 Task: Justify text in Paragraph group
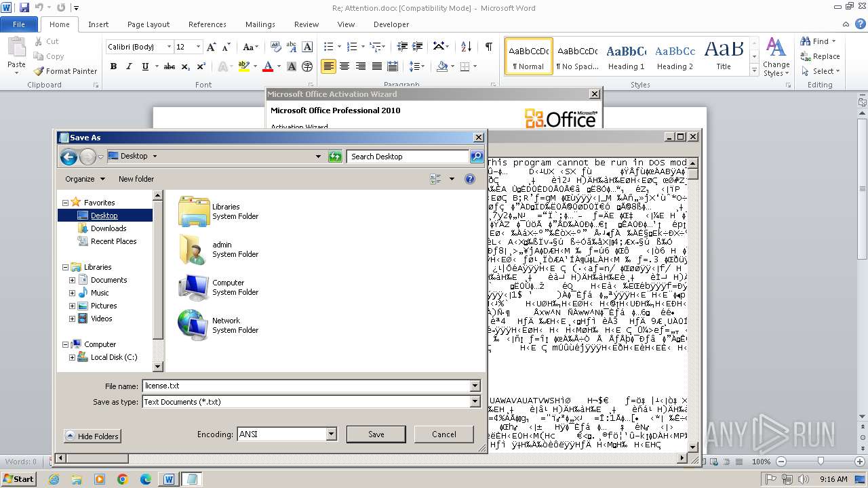(376, 66)
